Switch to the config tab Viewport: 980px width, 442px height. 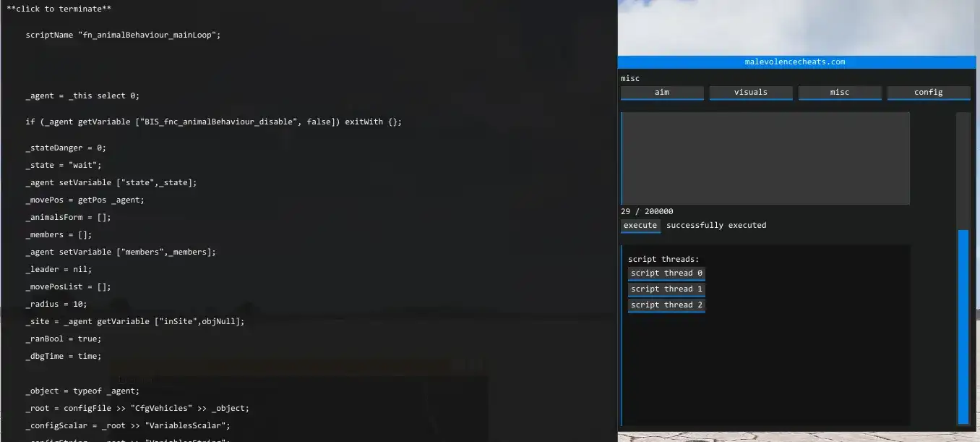pyautogui.click(x=928, y=92)
